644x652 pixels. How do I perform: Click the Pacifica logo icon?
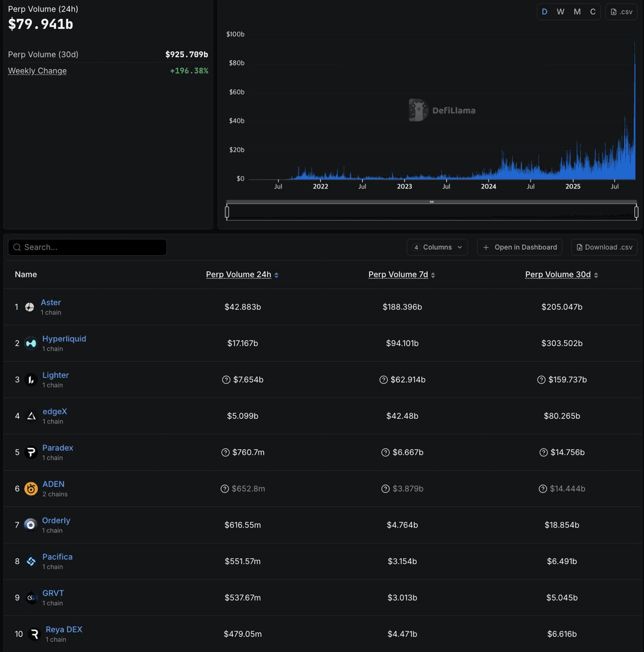point(31,561)
